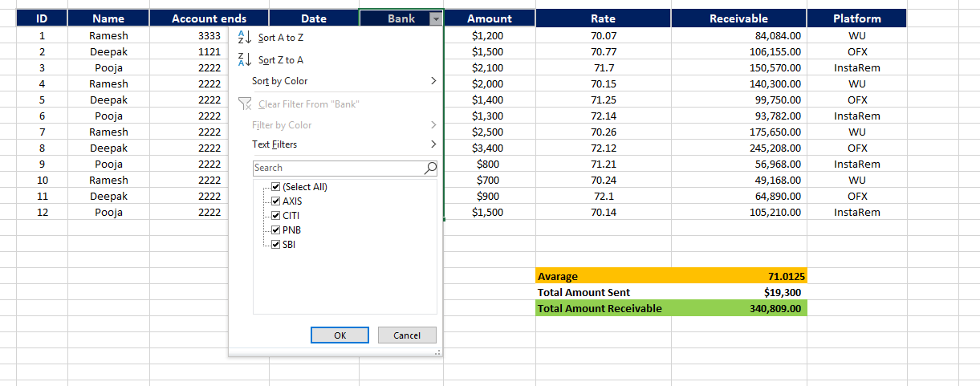The height and width of the screenshot is (386, 980).
Task: Select the 71.0125 average value cell
Action: tap(739, 276)
